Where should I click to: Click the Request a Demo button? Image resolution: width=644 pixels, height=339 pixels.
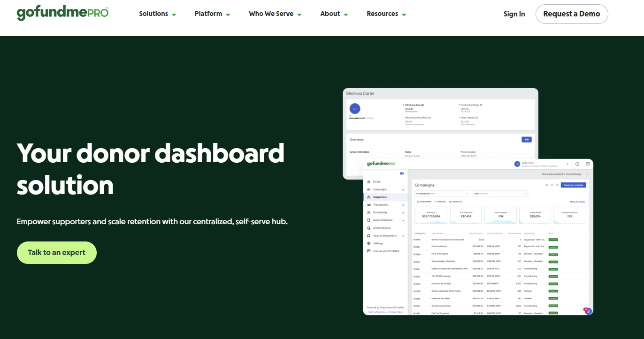point(572,14)
